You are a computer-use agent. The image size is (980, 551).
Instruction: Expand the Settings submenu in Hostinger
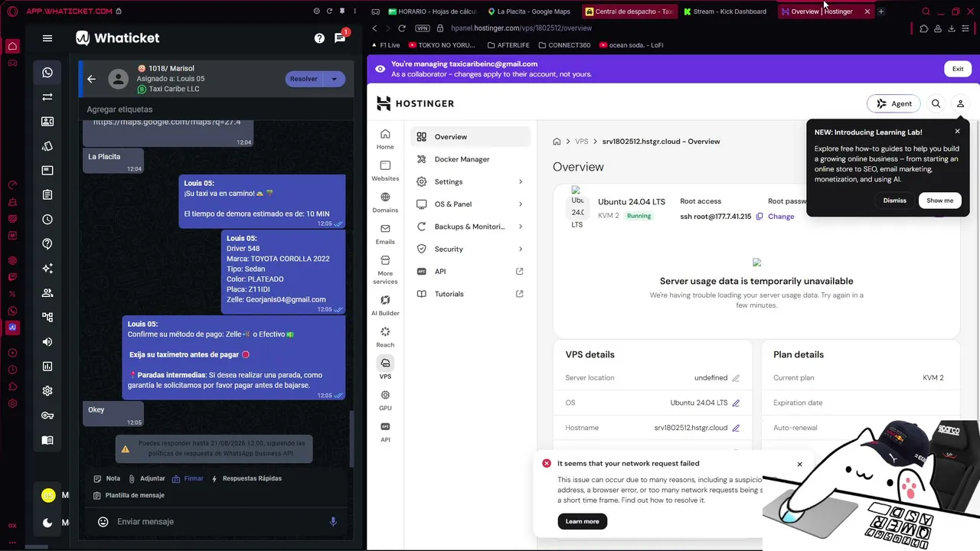[521, 182]
